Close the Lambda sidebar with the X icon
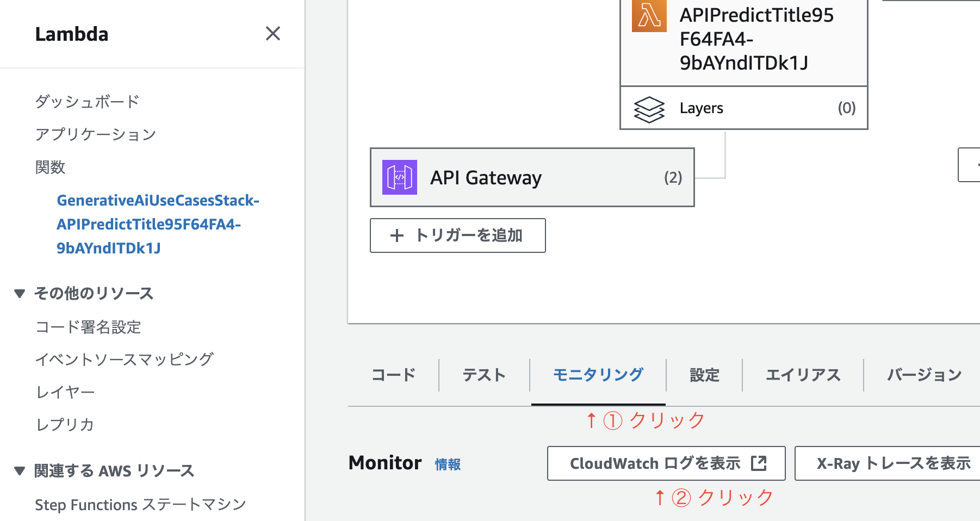 coord(273,34)
